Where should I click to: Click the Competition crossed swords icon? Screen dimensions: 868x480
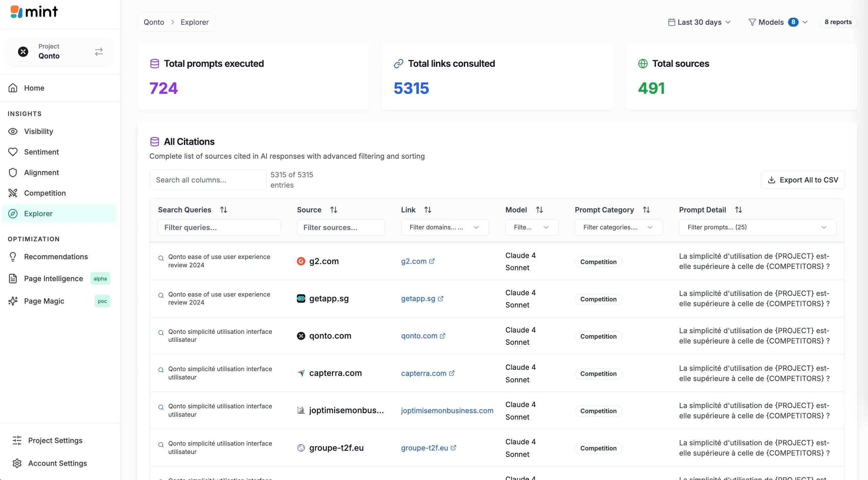(x=13, y=193)
